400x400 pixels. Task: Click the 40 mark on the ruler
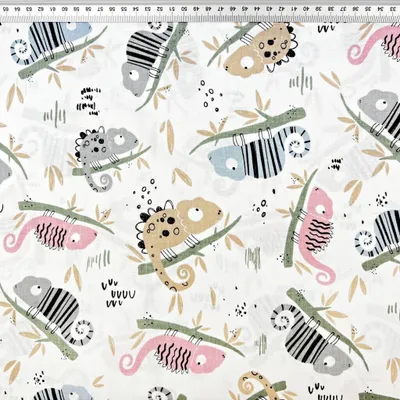(x=306, y=9)
